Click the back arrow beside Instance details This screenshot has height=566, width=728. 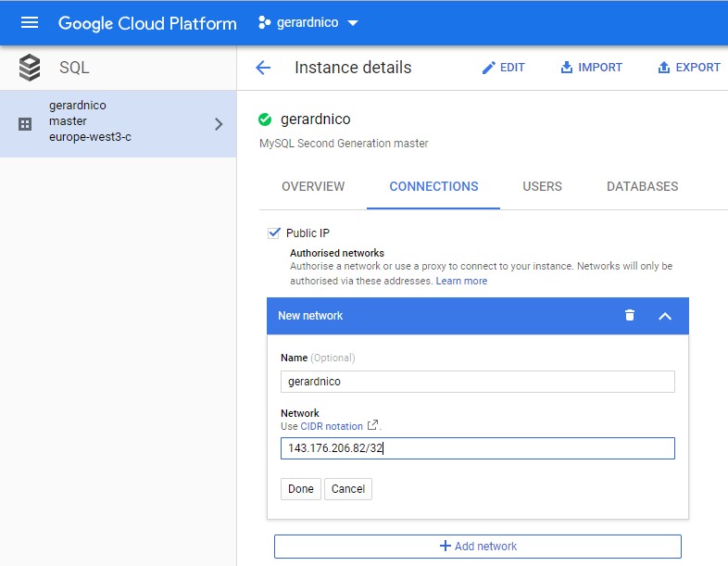pyautogui.click(x=263, y=68)
